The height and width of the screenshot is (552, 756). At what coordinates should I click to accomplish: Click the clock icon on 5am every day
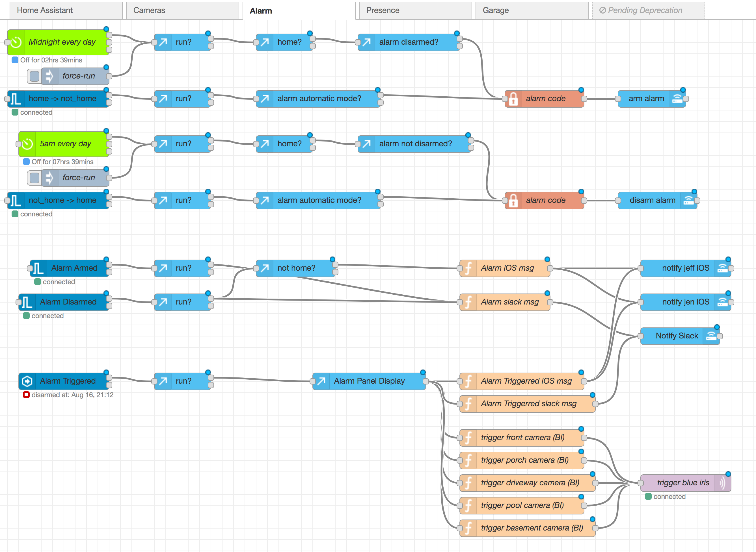coord(27,144)
